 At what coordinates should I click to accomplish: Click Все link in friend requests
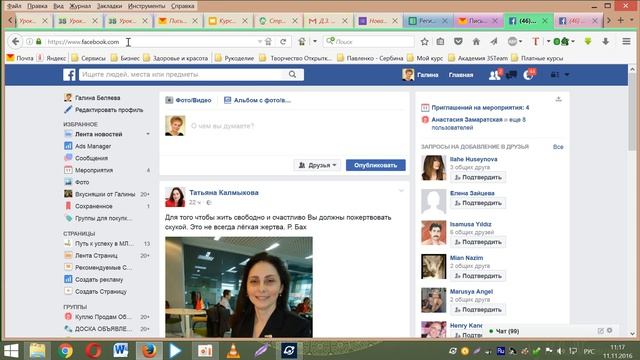coord(558,147)
